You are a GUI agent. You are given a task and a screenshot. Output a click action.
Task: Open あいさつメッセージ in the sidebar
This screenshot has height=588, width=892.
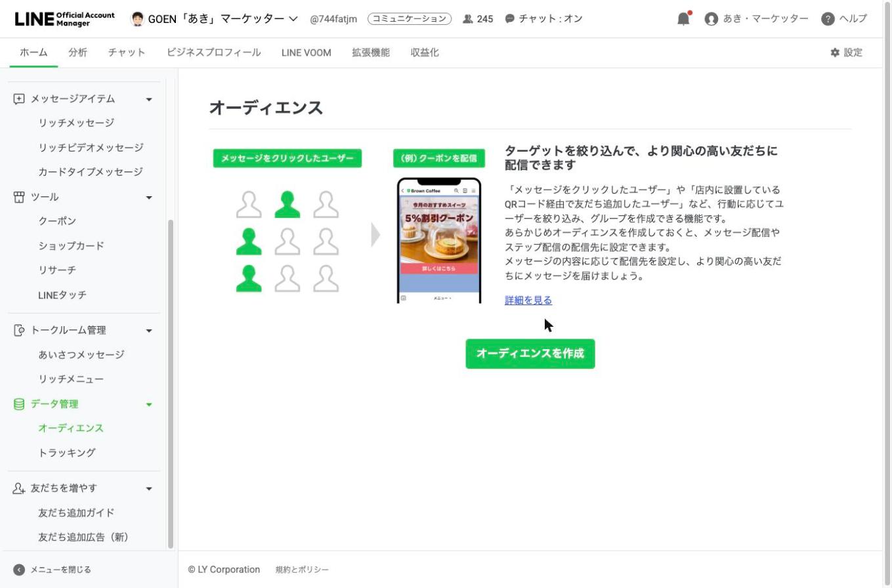(x=81, y=355)
